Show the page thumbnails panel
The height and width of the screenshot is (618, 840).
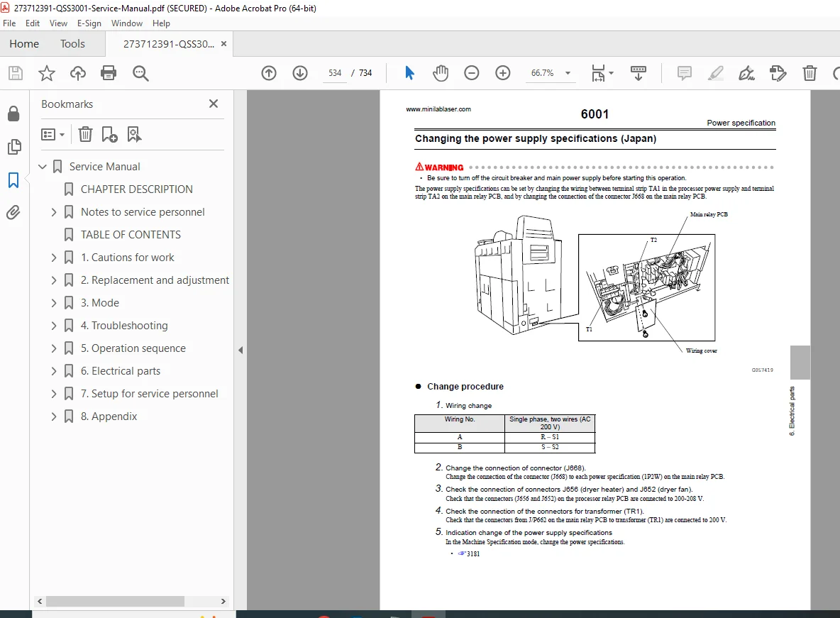point(14,147)
